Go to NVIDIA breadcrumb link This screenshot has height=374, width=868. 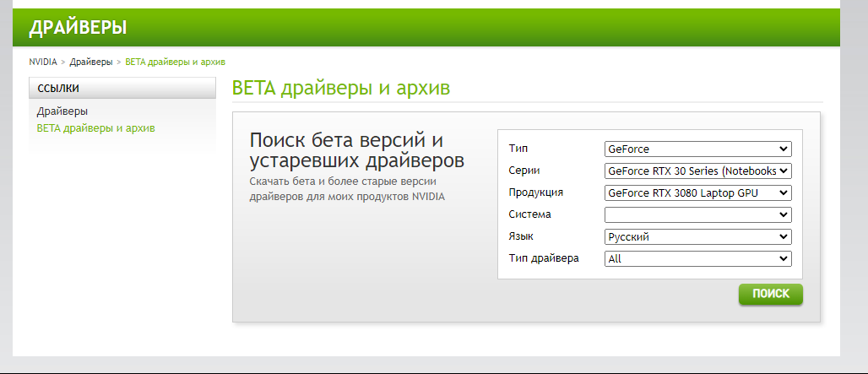(43, 62)
